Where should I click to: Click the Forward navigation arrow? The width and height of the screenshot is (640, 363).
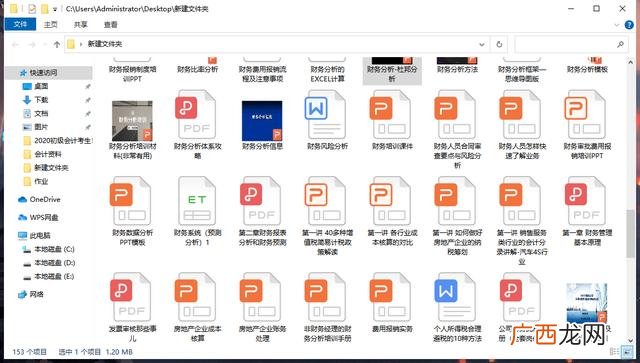(x=32, y=44)
